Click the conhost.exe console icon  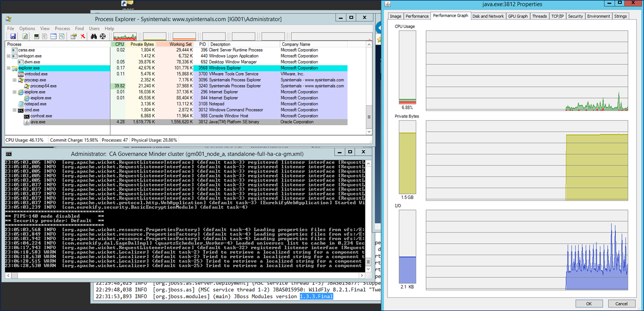[27, 116]
